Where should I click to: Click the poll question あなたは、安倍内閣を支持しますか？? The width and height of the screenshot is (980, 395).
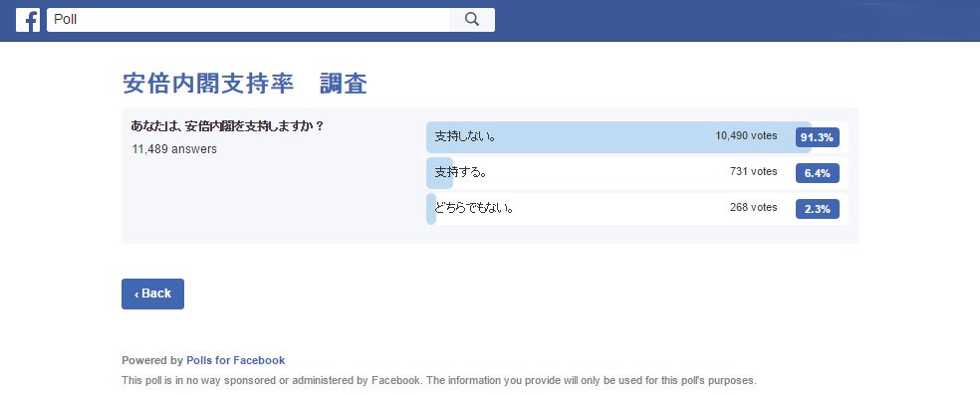pos(227,126)
